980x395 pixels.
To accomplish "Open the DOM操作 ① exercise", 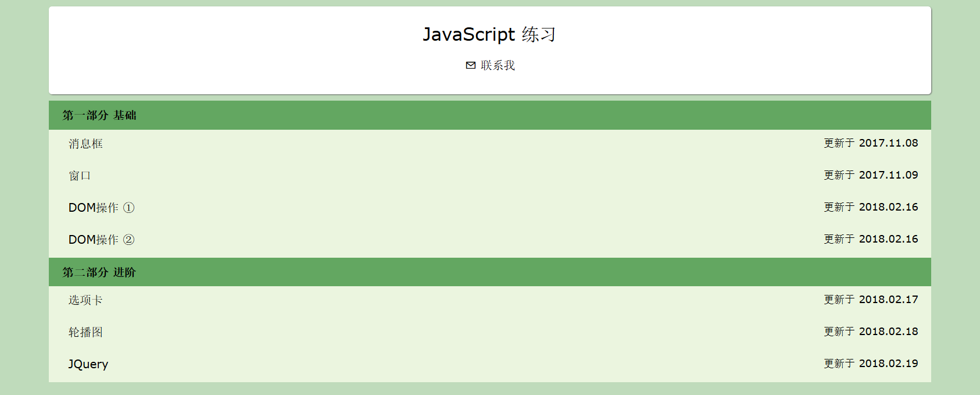I will coord(101,207).
